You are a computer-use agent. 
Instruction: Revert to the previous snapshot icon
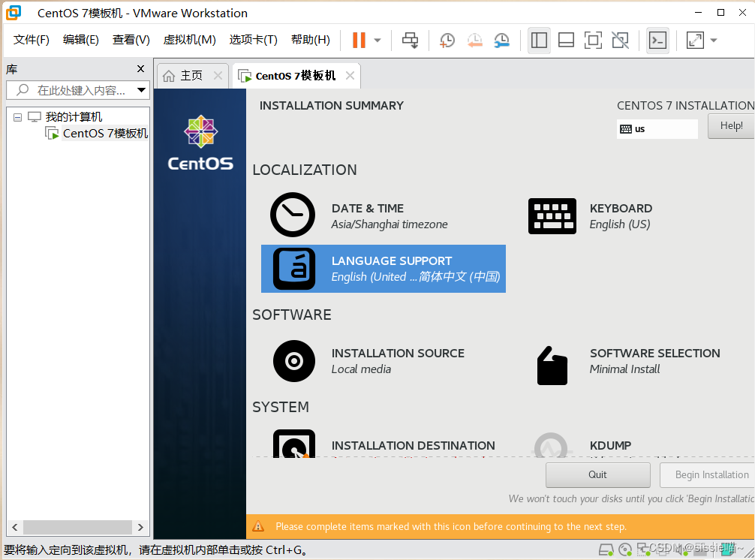click(x=475, y=40)
